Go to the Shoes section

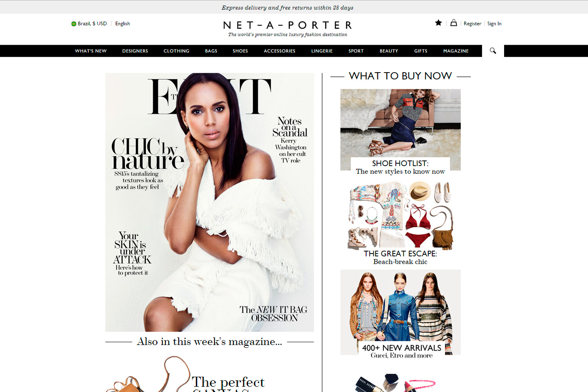[240, 51]
